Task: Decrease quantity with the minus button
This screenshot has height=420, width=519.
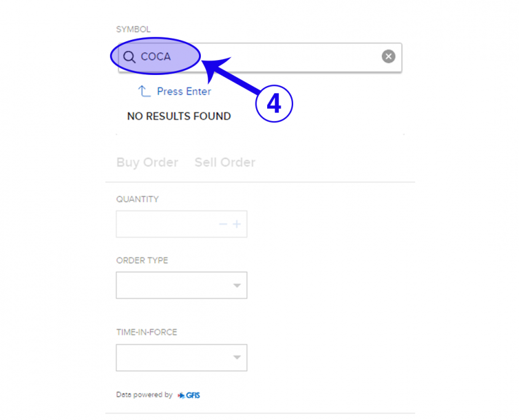Action: [x=224, y=224]
